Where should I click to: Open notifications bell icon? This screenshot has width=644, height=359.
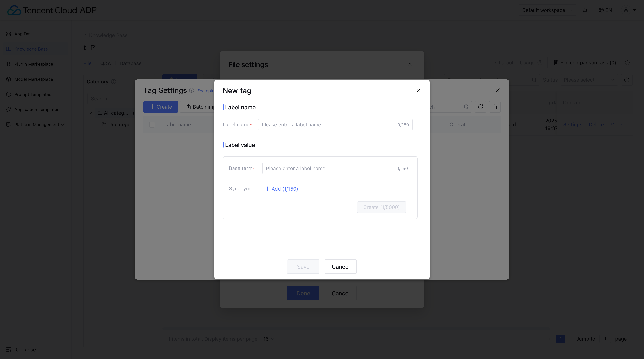click(x=585, y=10)
